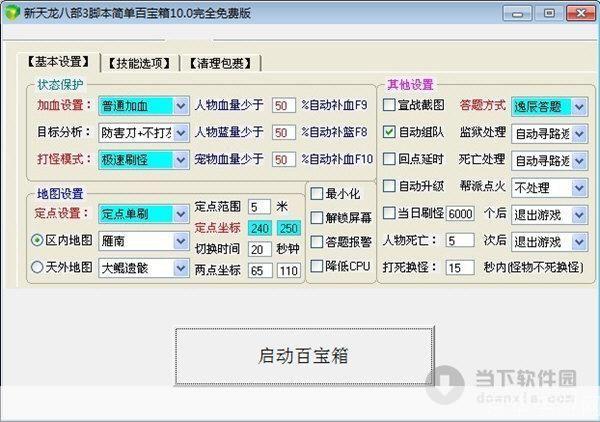600x422 pixels.
Task: Click the 当日刷怪 count field 6000
Action: (460, 214)
